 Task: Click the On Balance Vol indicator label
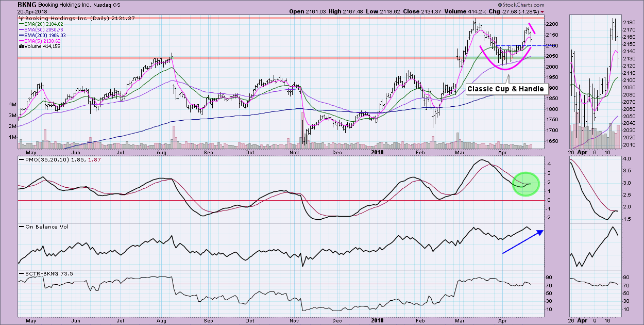[47, 226]
